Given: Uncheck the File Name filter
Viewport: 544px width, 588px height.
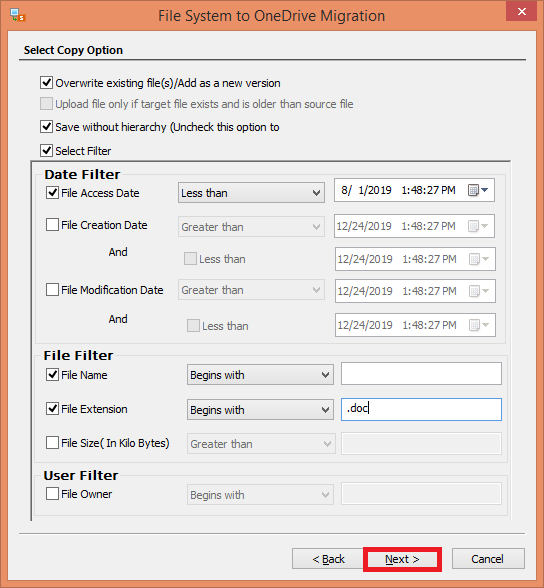Looking at the screenshot, I should 52,374.
